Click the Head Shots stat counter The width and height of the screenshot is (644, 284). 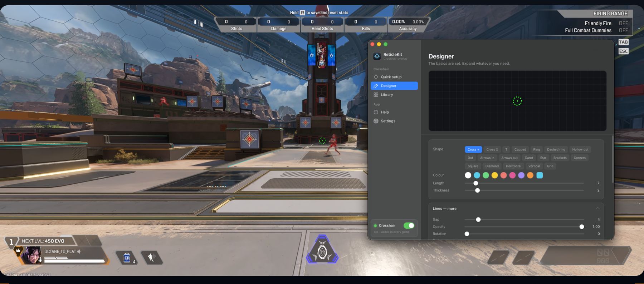tap(322, 25)
